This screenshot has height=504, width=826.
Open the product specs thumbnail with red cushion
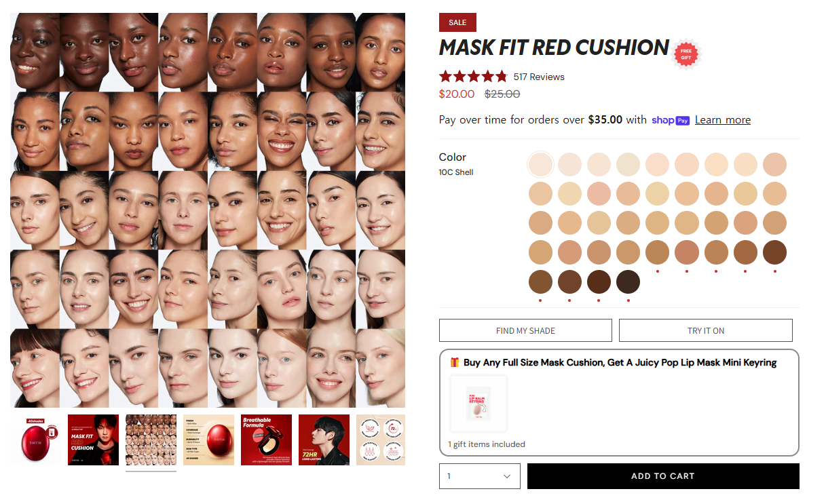click(208, 440)
